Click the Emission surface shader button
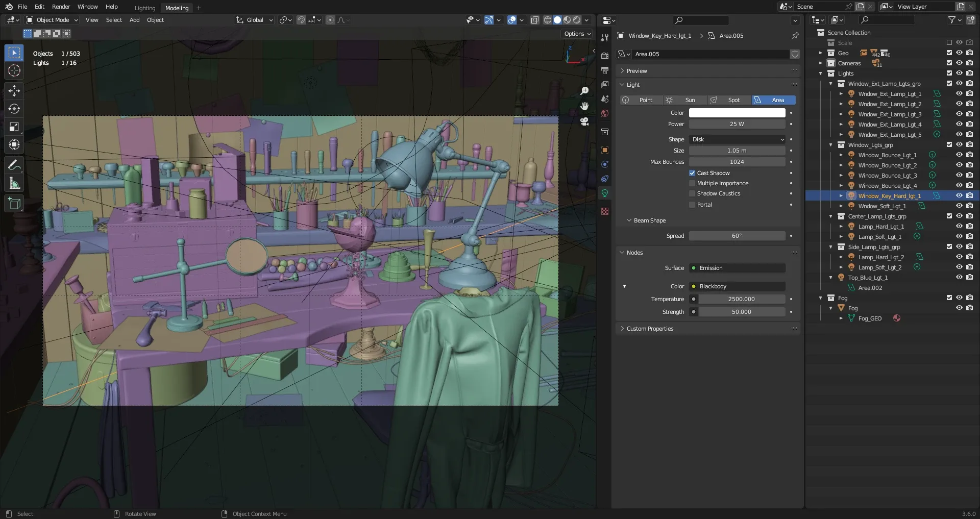The image size is (980, 519). [x=737, y=268]
